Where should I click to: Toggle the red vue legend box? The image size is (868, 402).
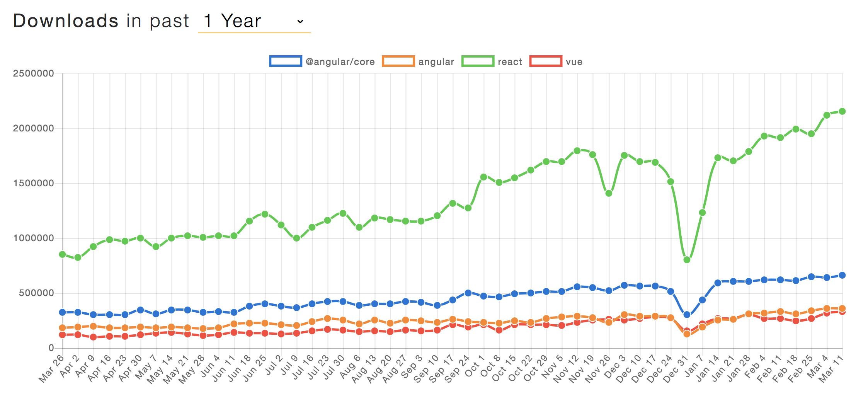546,61
